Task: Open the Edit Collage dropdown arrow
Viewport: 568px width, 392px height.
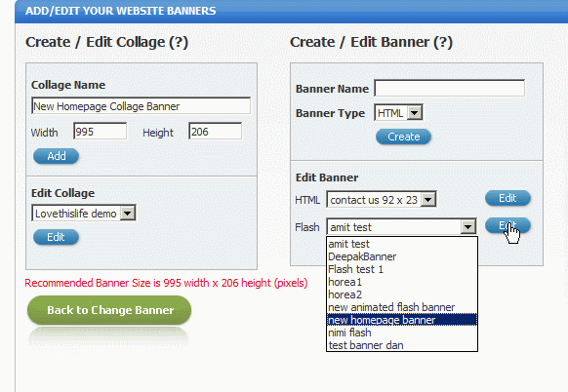Action: pos(128,214)
